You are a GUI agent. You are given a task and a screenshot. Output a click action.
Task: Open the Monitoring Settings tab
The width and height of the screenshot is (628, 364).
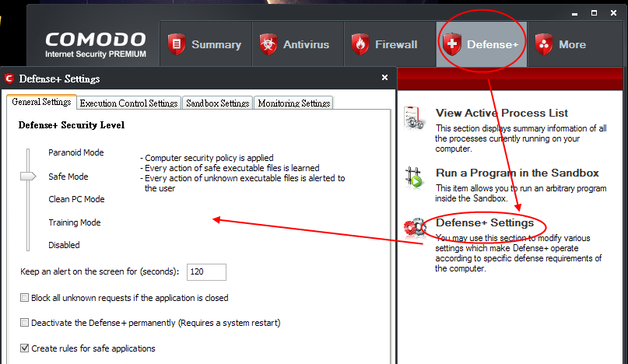(x=294, y=103)
